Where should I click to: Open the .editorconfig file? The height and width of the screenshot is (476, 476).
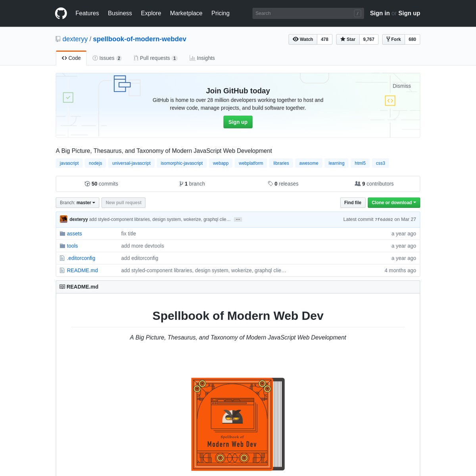click(81, 258)
